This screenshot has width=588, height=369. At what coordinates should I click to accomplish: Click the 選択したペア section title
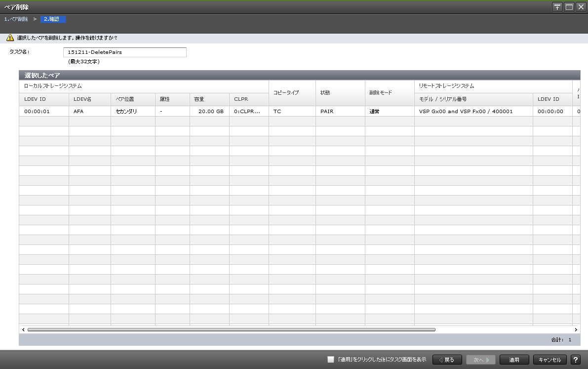click(42, 75)
